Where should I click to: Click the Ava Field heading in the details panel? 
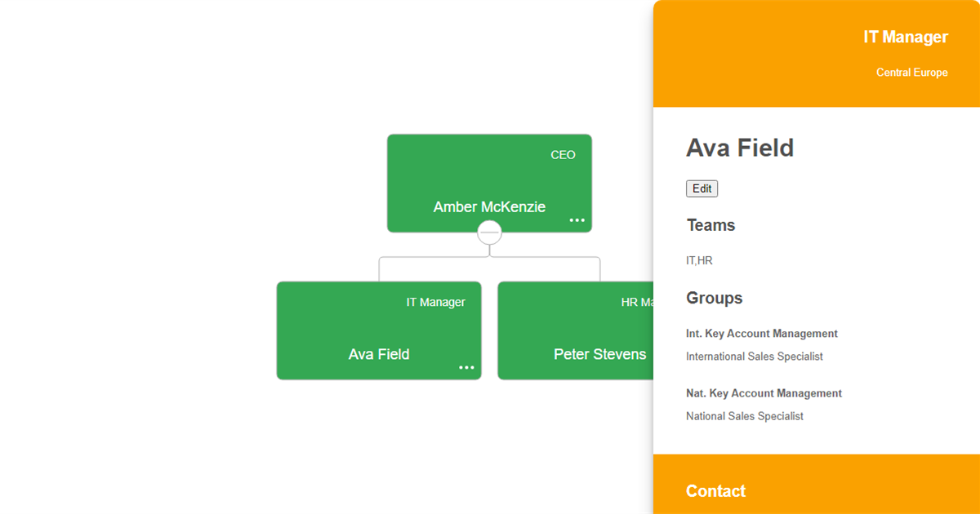click(x=740, y=148)
